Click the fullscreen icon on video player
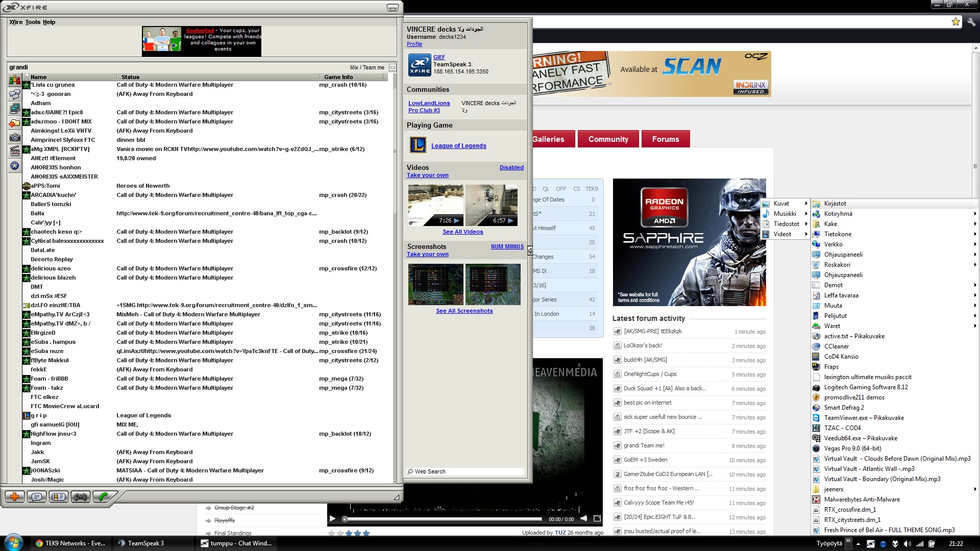Viewport: 980px width, 551px height. coord(597,519)
